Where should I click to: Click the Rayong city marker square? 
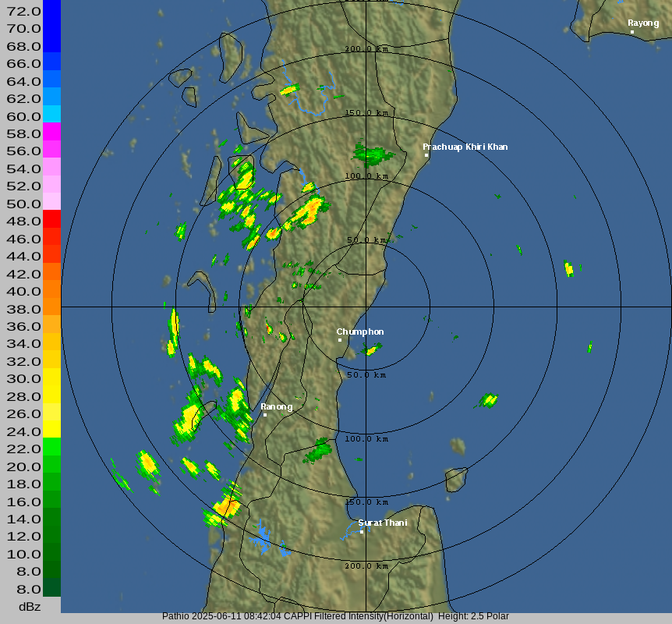pyautogui.click(x=632, y=32)
